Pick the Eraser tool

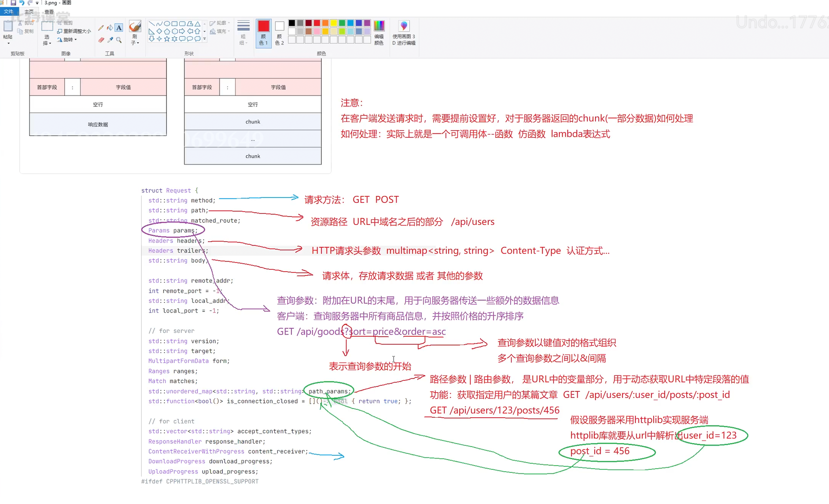click(101, 40)
